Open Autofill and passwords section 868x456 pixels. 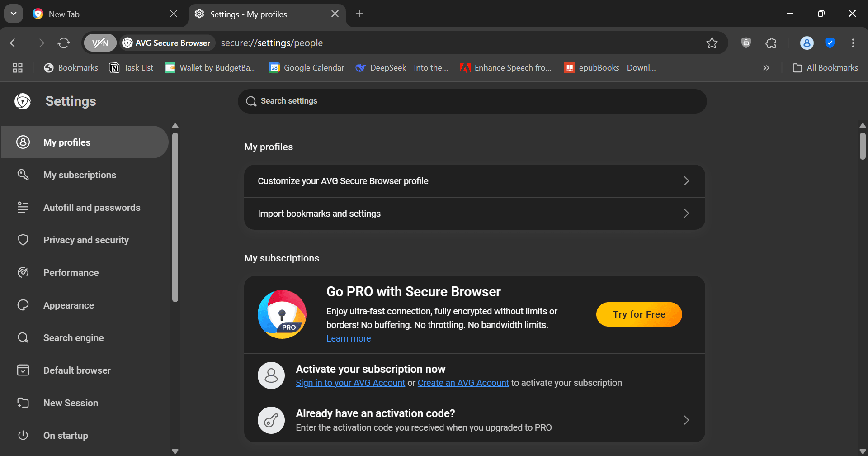[x=85, y=208]
